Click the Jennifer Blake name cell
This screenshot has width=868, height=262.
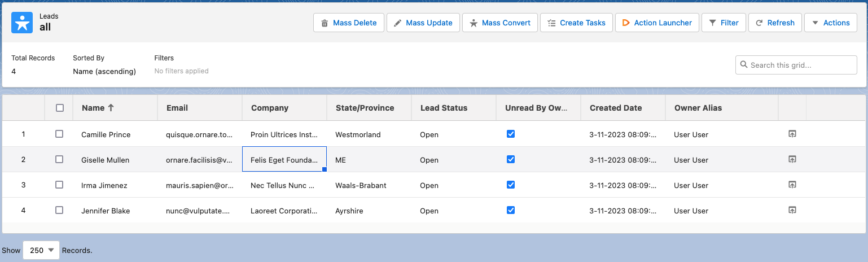tap(115, 211)
